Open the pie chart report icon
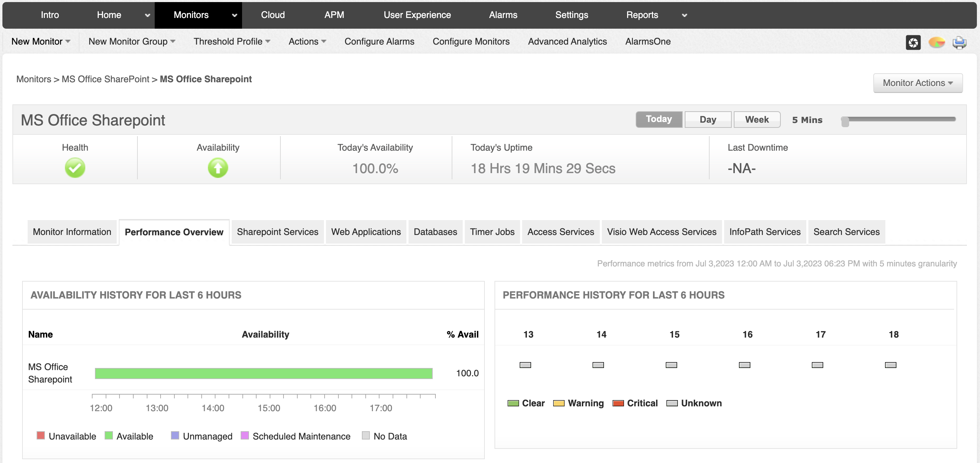This screenshot has width=980, height=463. (936, 42)
